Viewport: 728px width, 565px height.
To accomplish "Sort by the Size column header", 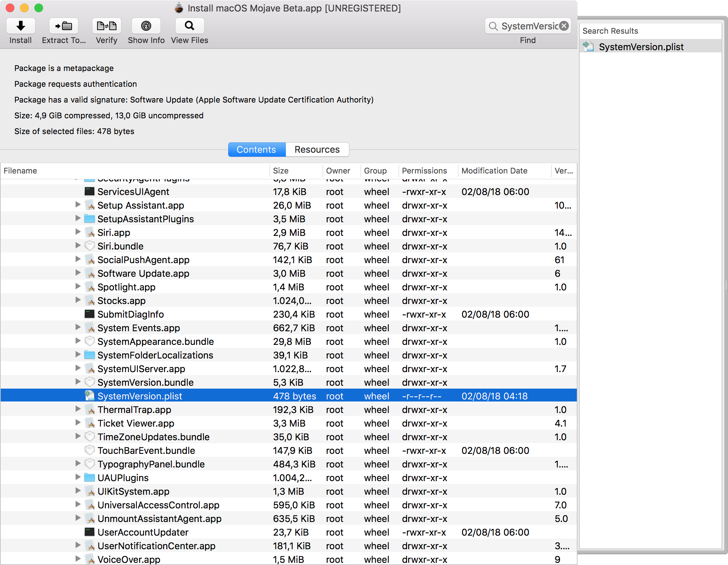I will (281, 171).
